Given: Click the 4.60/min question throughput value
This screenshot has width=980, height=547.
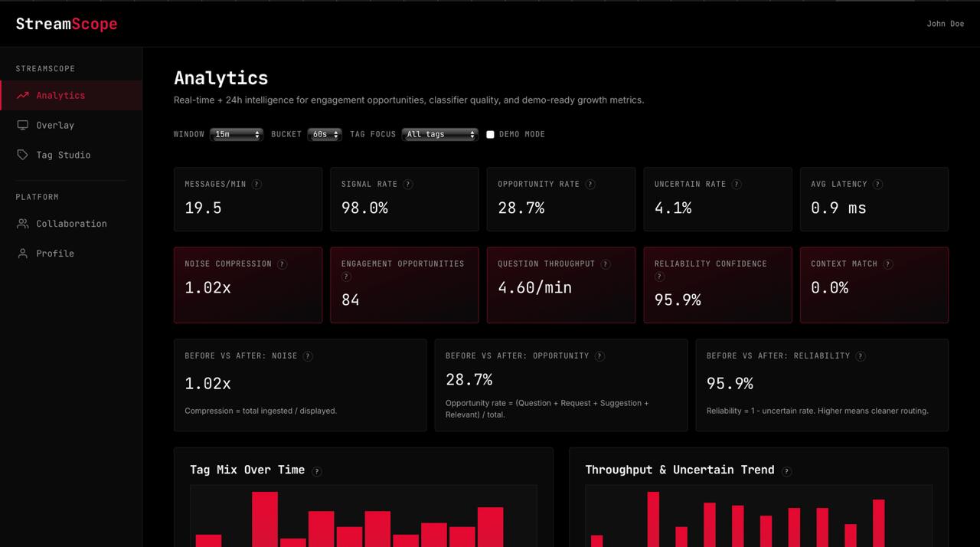Looking at the screenshot, I should point(535,288).
